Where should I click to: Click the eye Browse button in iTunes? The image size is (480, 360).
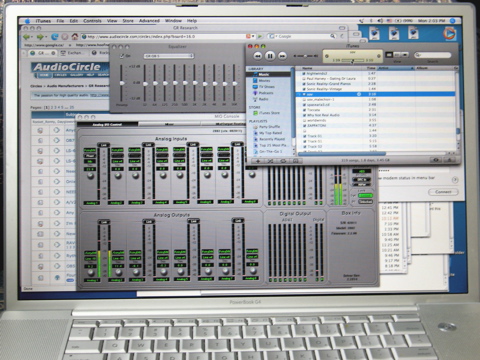[x=436, y=160]
